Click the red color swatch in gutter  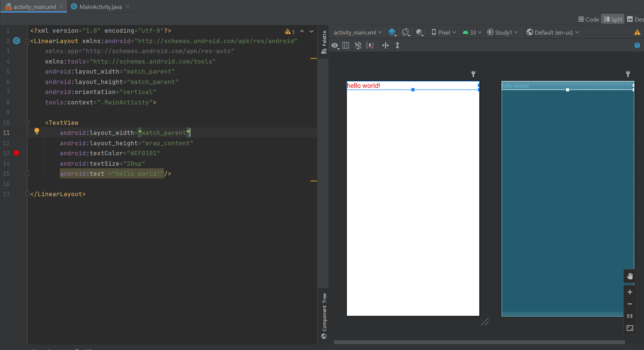(x=16, y=153)
